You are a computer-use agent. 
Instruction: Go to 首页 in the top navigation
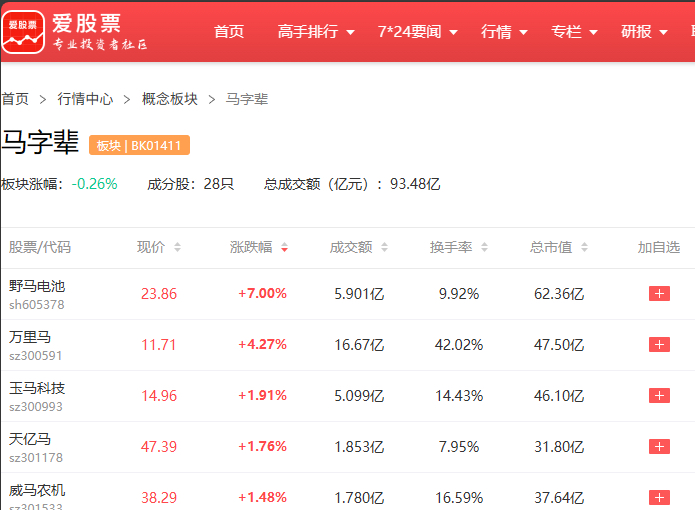229,32
